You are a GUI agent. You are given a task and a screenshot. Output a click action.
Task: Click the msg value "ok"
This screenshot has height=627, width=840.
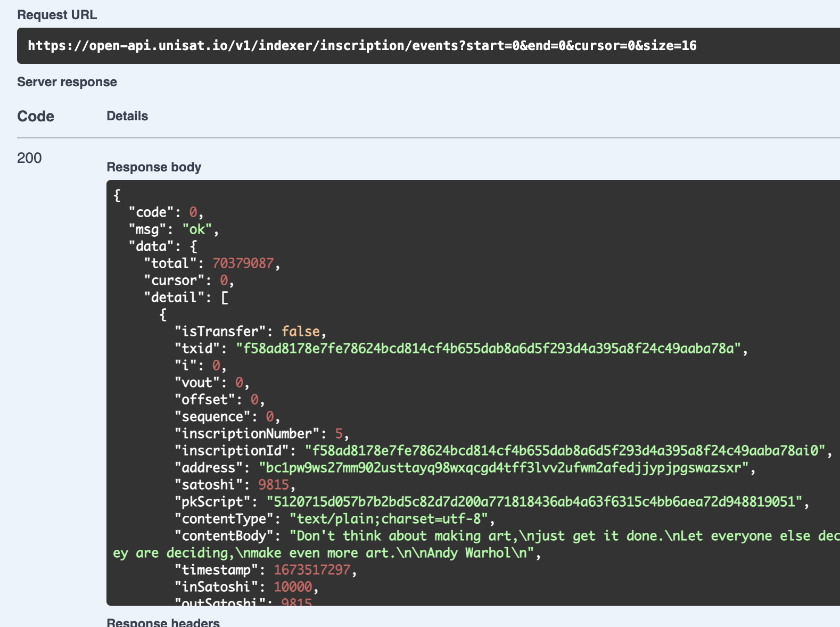[x=197, y=229]
